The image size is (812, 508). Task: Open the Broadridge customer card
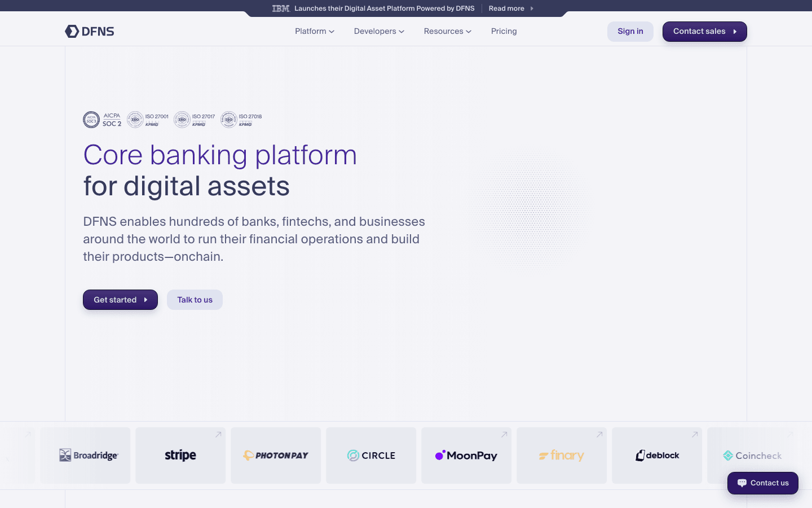pos(85,456)
